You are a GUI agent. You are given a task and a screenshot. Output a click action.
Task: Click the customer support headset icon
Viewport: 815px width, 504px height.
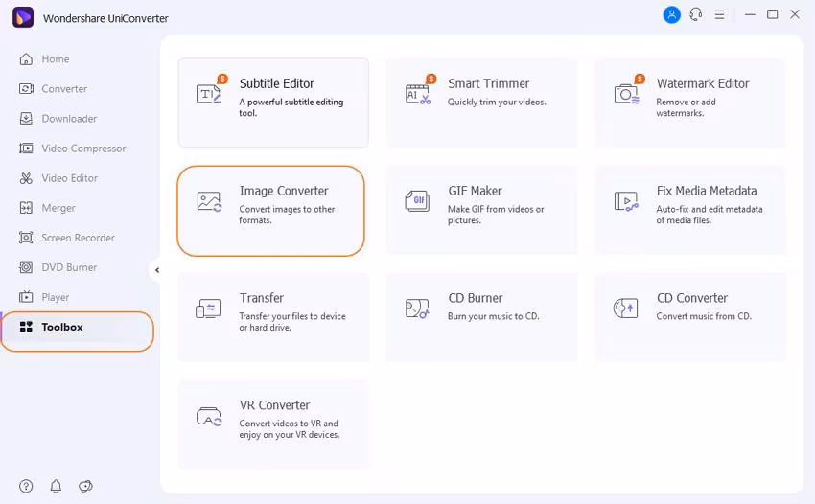click(x=696, y=14)
